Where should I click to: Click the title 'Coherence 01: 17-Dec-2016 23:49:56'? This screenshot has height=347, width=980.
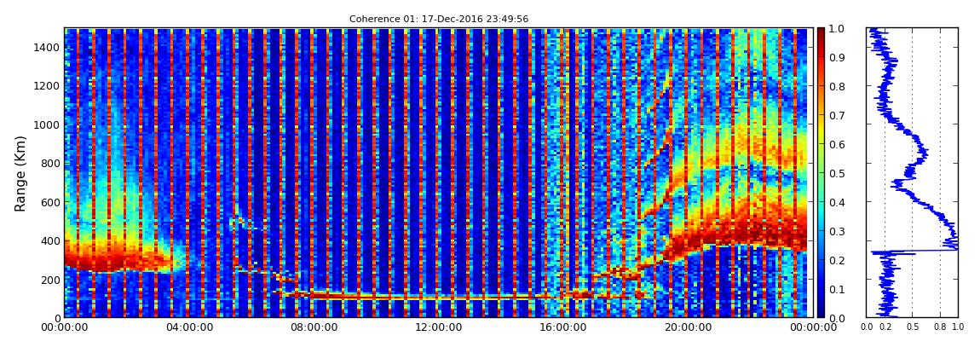439,19
